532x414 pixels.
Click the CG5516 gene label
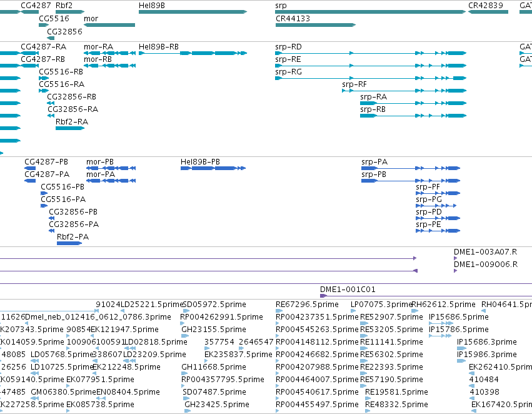tap(54, 18)
